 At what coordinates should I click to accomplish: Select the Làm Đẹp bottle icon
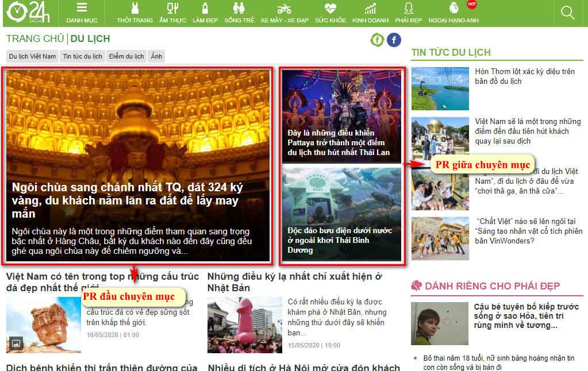(205, 9)
